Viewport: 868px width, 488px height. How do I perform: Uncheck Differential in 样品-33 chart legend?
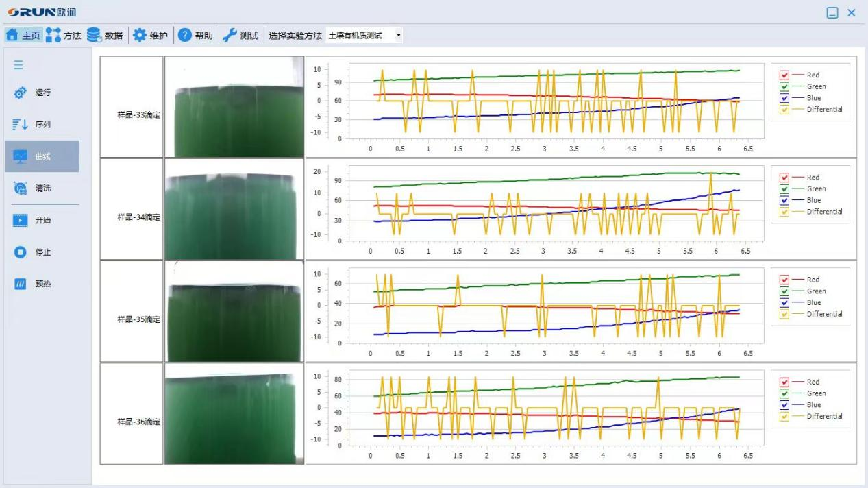point(784,110)
